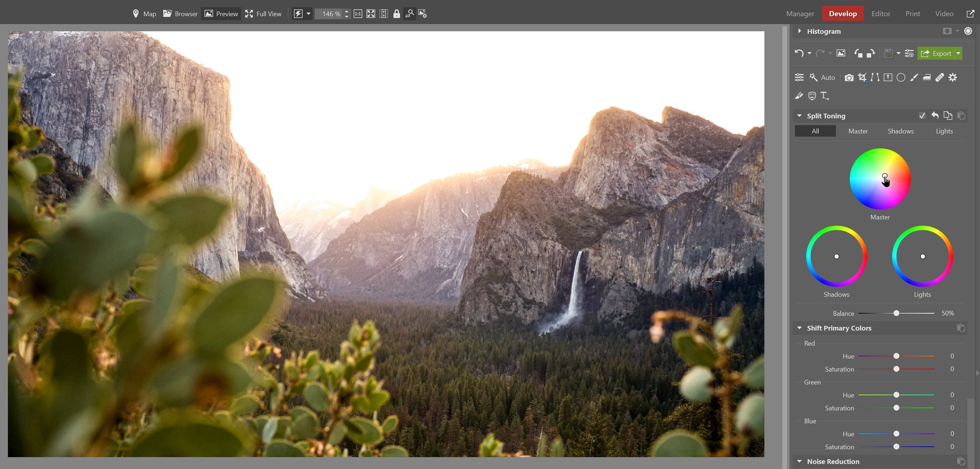This screenshot has width=980, height=469.
Task: Click the green Export button
Action: point(936,53)
